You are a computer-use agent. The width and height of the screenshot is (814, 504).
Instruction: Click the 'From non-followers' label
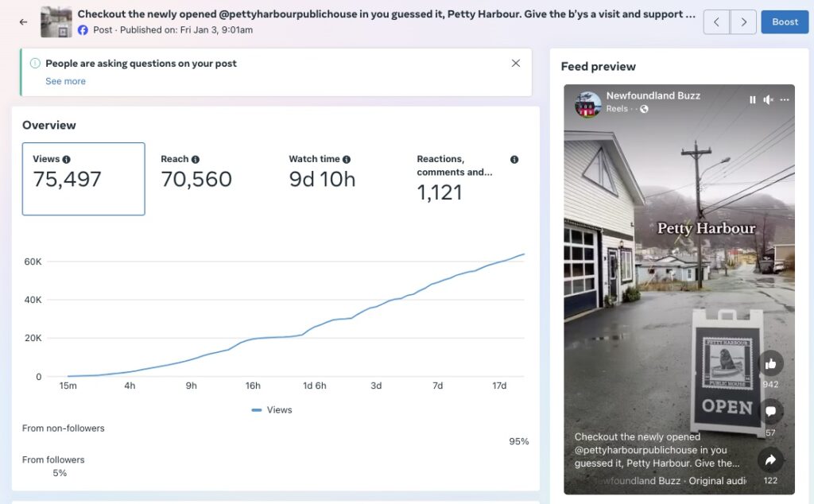click(x=64, y=428)
